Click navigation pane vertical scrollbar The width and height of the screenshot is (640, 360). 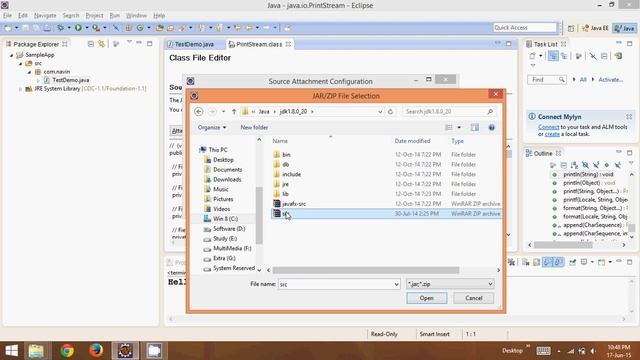(x=259, y=215)
